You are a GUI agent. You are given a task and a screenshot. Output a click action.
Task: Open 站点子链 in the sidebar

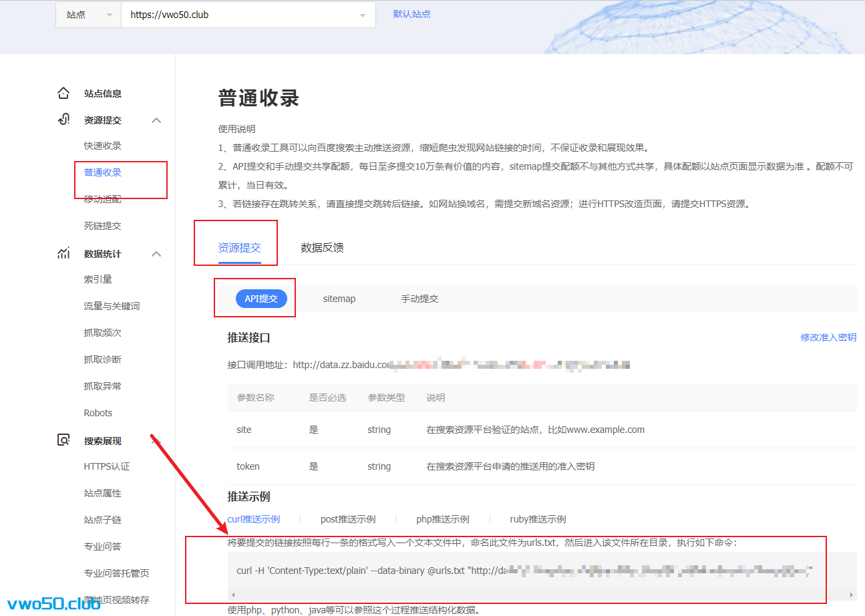point(103,520)
